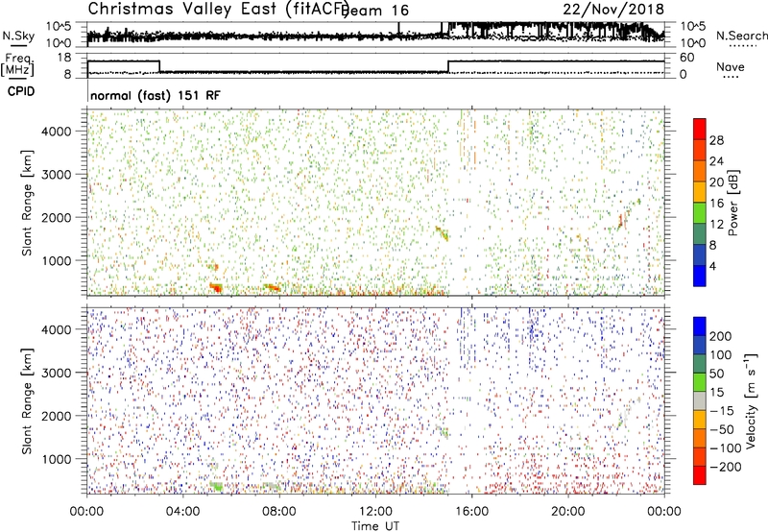Click the 04:00 time tick label
768x532 pixels.
[x=182, y=512]
